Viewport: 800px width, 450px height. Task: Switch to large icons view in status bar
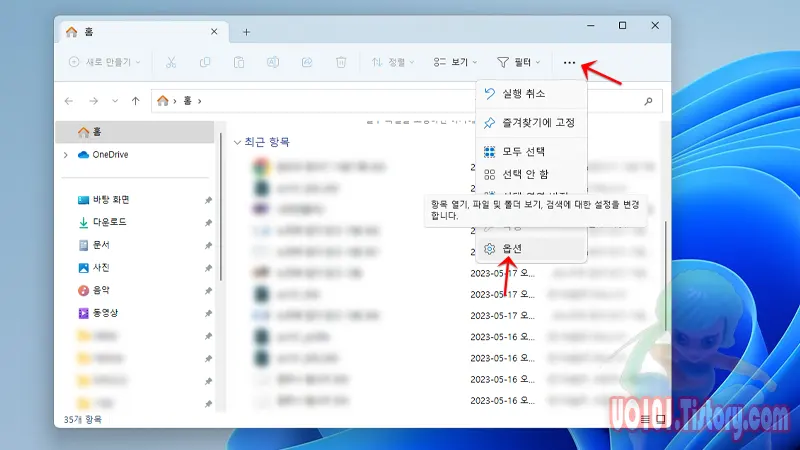[x=661, y=419]
